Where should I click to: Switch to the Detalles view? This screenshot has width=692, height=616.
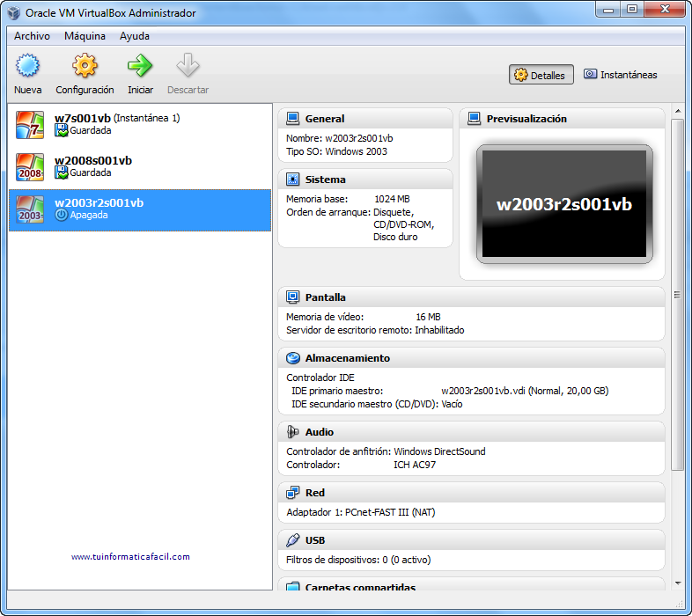point(541,76)
